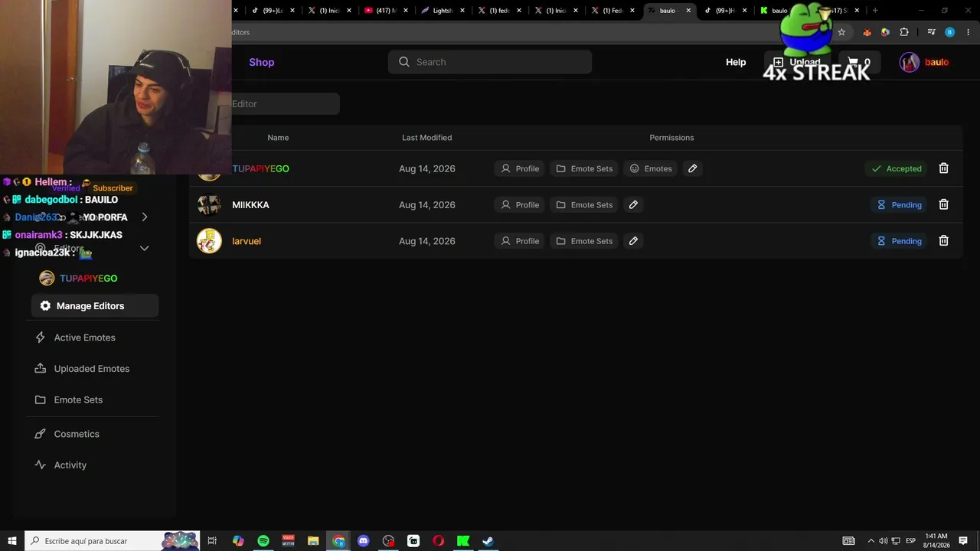This screenshot has width=980, height=551.
Task: Click the Editor search input above the table
Action: click(x=285, y=104)
